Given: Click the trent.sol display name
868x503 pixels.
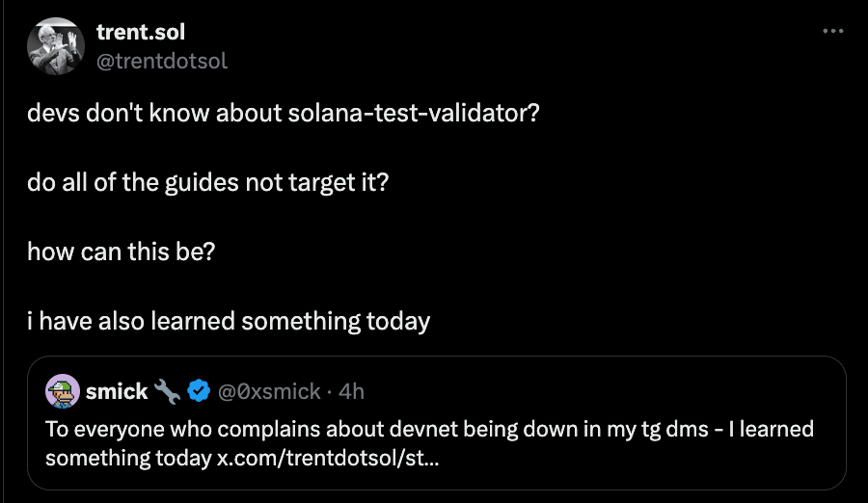Looking at the screenshot, I should pyautogui.click(x=141, y=32).
